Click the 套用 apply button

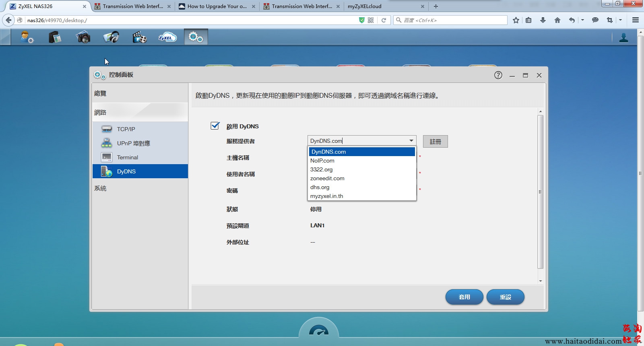pyautogui.click(x=464, y=297)
